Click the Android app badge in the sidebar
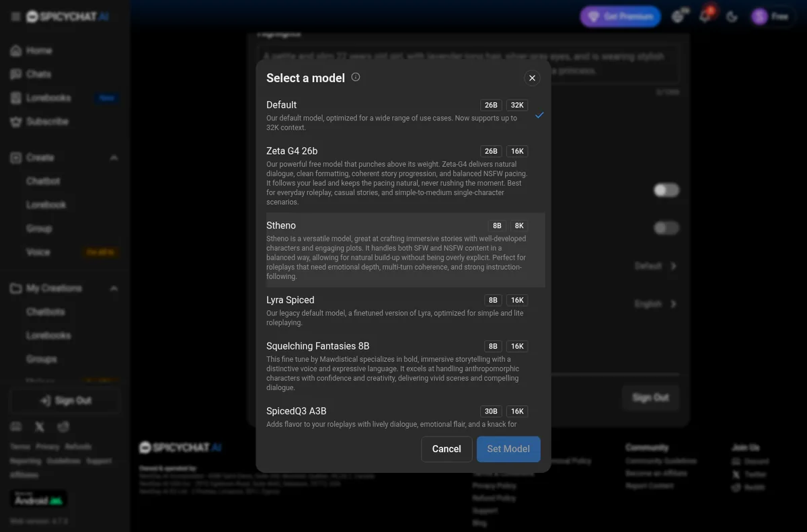The height and width of the screenshot is (532, 807). (x=39, y=499)
